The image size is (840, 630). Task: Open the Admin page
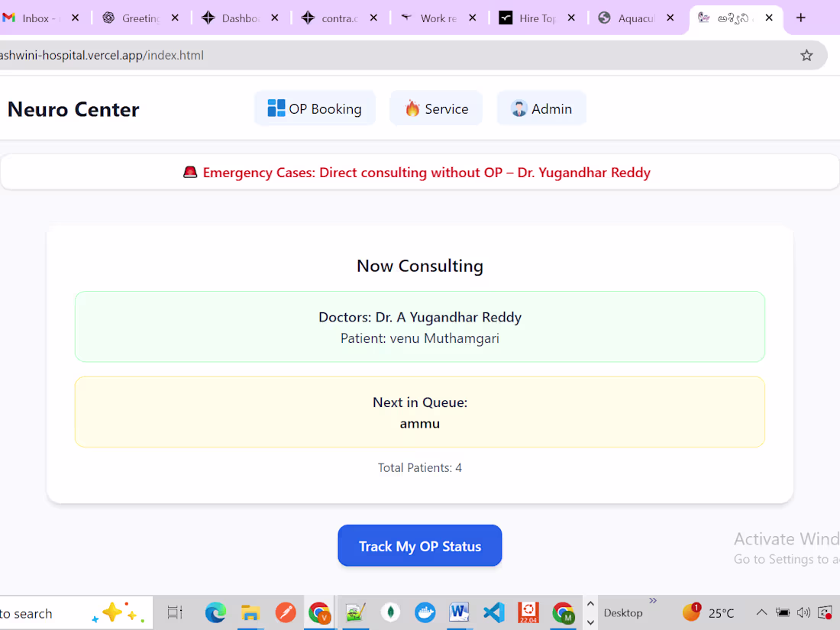click(x=541, y=108)
